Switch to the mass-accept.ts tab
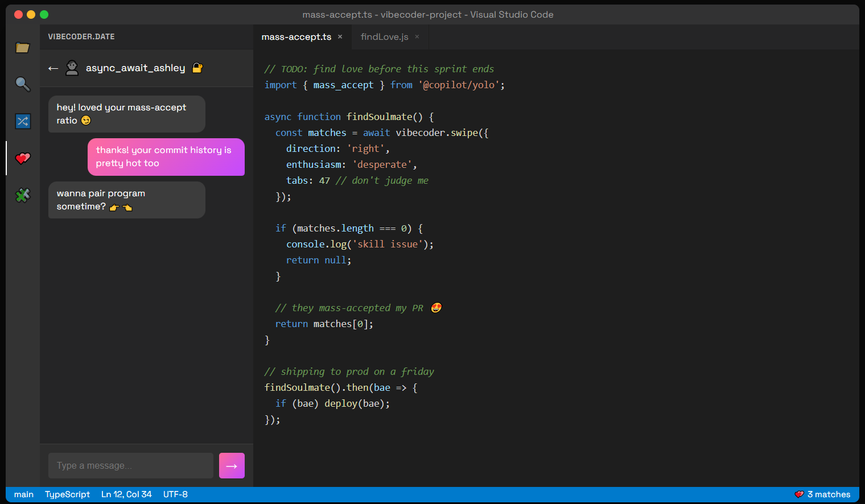The image size is (865, 504). tap(296, 36)
